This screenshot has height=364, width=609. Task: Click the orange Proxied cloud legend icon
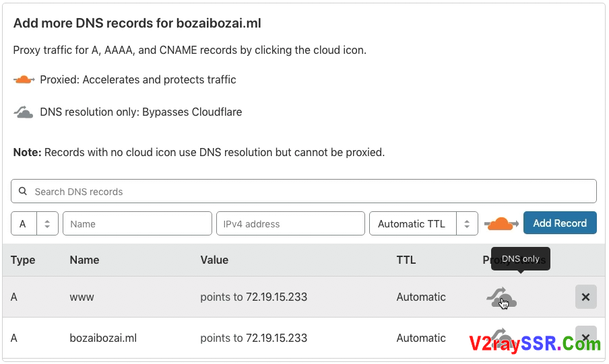click(24, 80)
